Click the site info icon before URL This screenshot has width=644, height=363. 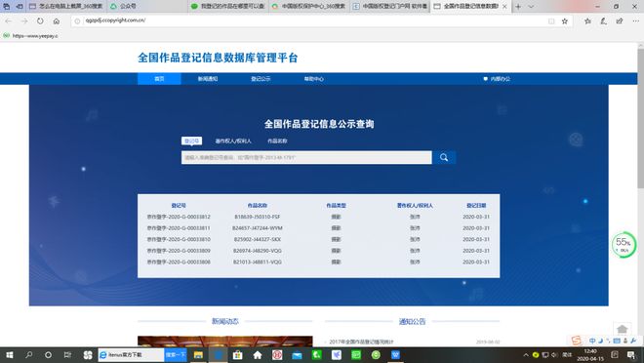(77, 20)
